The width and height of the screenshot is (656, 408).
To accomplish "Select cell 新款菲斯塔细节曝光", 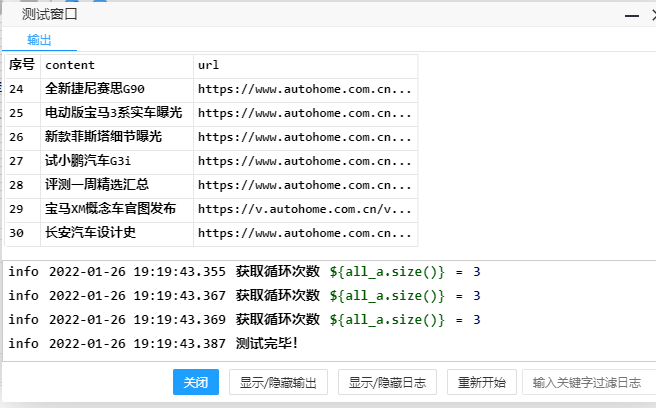I will pos(117,138).
